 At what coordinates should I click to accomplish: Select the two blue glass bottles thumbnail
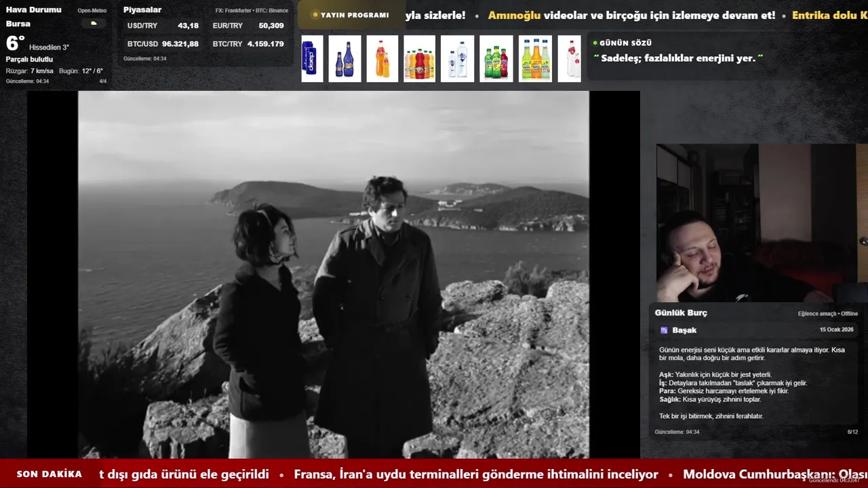point(344,59)
